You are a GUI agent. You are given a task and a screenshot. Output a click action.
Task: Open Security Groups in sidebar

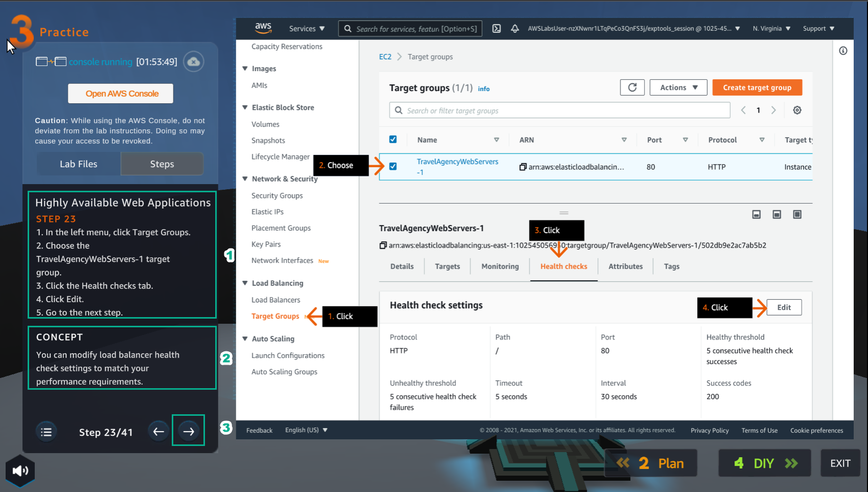277,196
